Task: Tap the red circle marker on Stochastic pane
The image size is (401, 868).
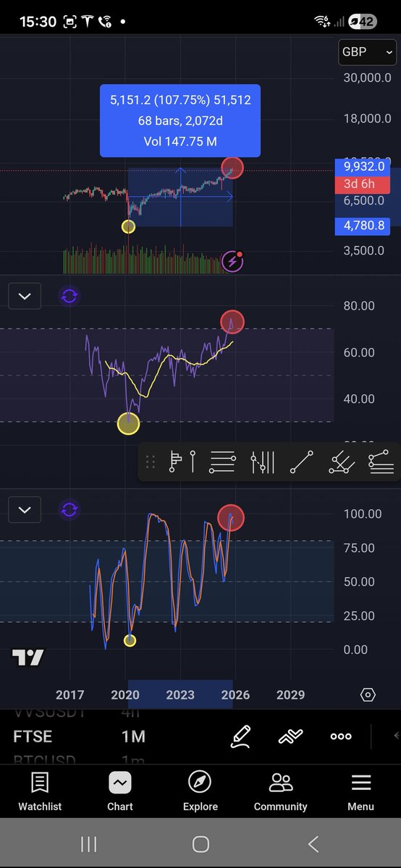Action: click(x=231, y=517)
